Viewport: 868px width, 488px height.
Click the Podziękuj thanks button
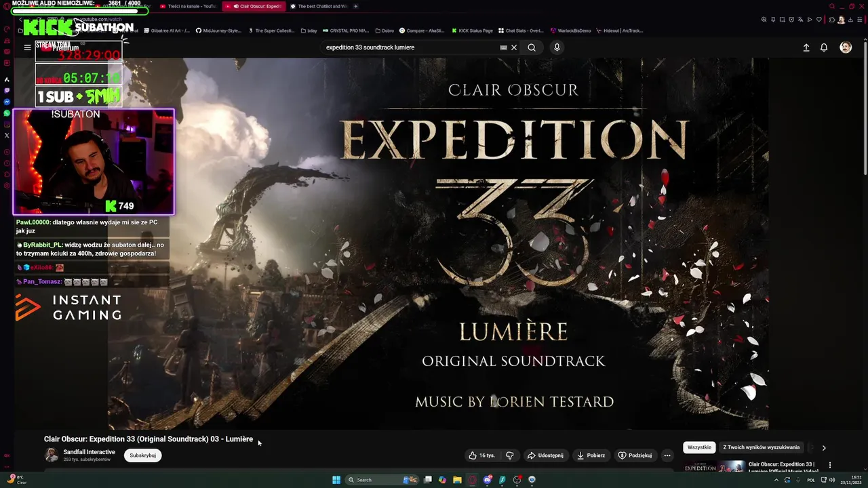tap(635, 455)
